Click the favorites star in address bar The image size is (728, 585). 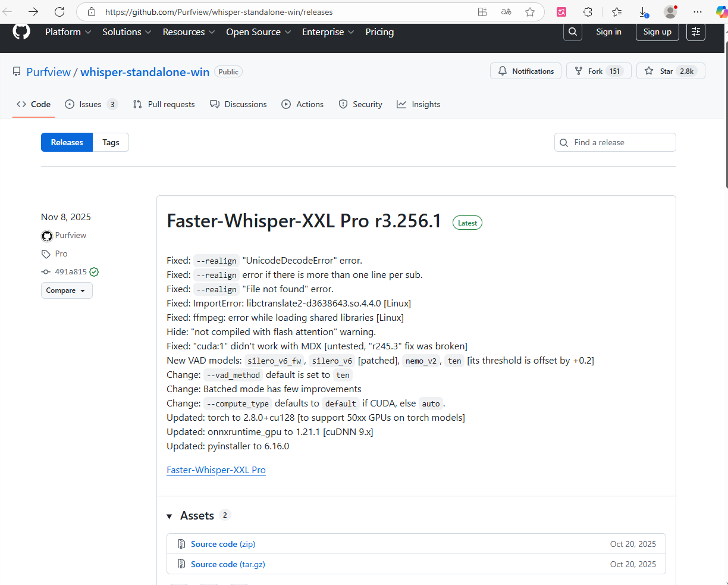(530, 12)
